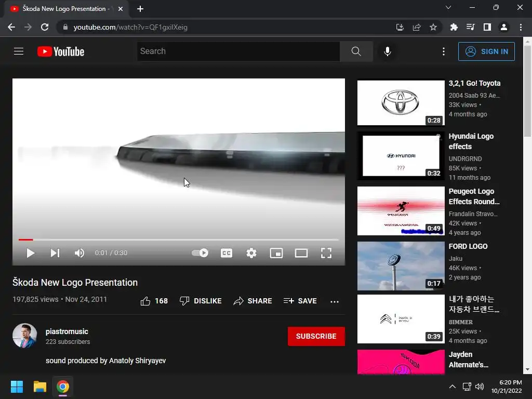Image resolution: width=532 pixels, height=399 pixels.
Task: Subscribe to piastromusic
Action: (316, 336)
